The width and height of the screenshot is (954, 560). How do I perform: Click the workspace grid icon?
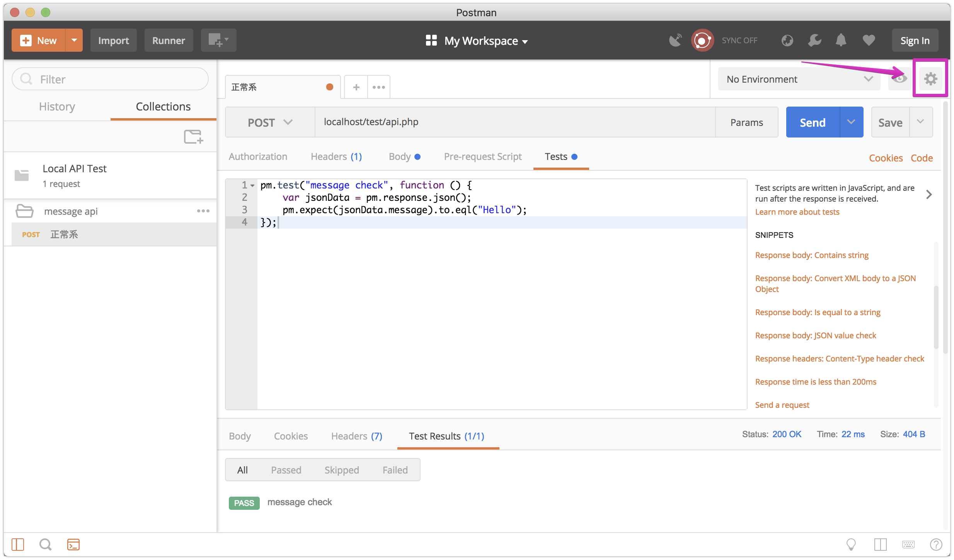[431, 40]
